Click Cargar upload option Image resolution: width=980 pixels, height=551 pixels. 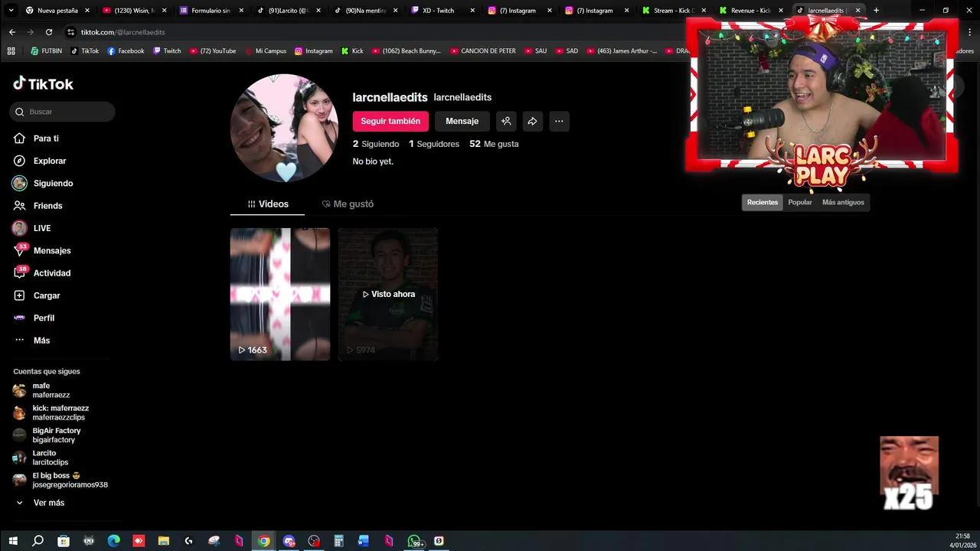(x=47, y=295)
